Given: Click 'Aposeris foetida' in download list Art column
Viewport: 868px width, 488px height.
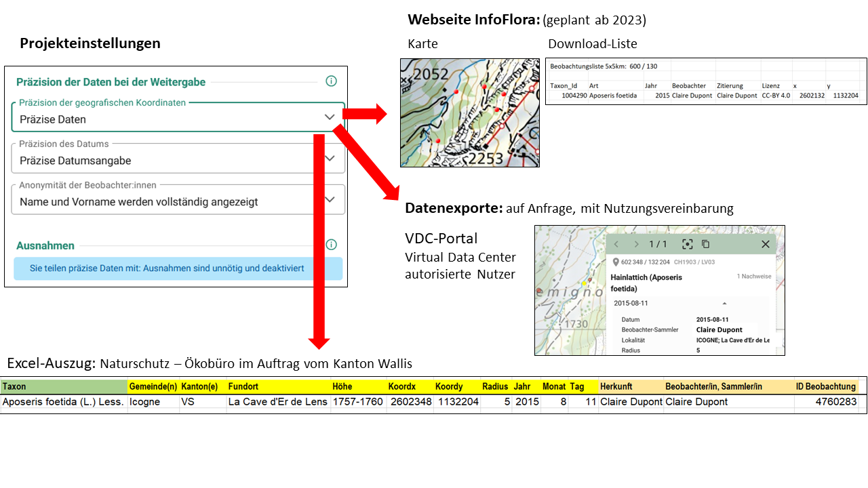Looking at the screenshot, I should pyautogui.click(x=613, y=96).
